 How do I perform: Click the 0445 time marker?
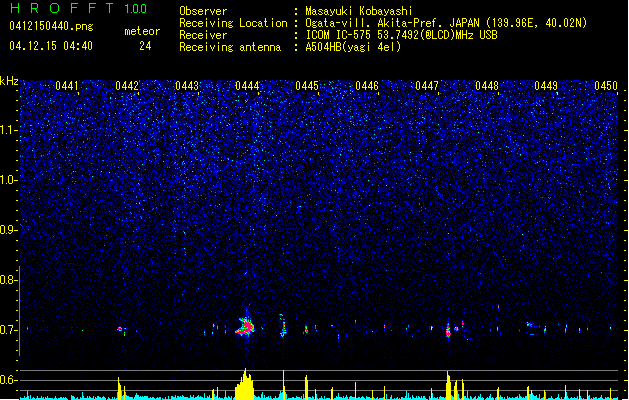307,86
